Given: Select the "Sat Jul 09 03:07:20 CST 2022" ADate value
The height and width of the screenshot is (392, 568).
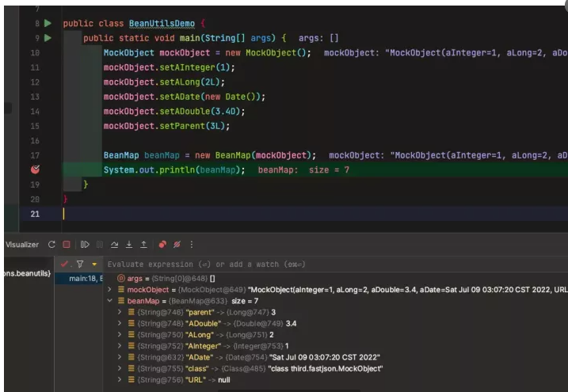Looking at the screenshot, I should click(x=325, y=357).
